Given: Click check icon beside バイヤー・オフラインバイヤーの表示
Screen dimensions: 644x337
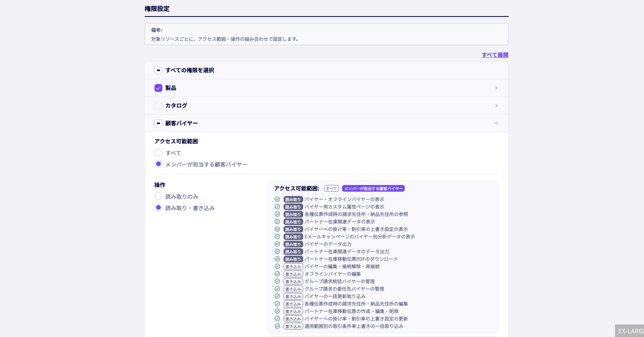Looking at the screenshot, I should [x=277, y=199].
